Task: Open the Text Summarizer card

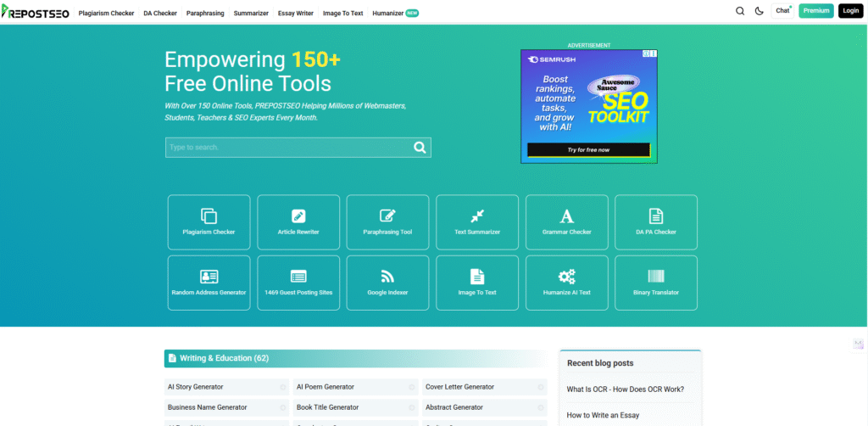Action: point(477,222)
